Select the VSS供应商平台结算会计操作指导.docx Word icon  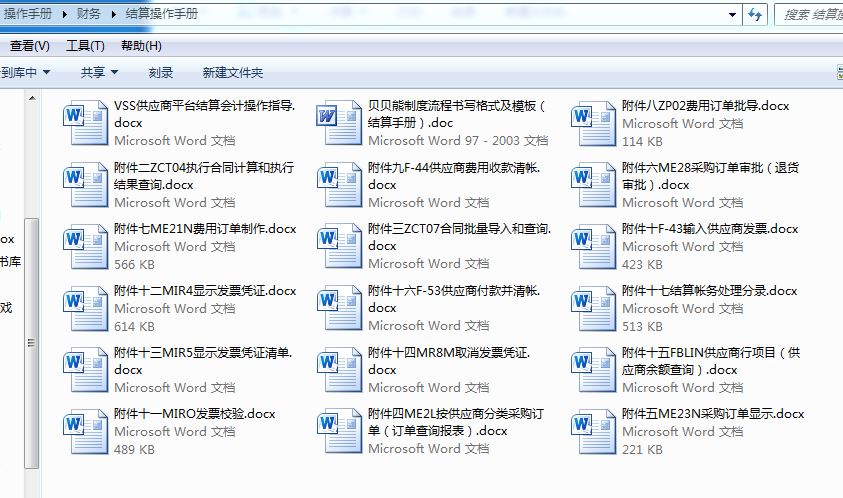[x=85, y=122]
